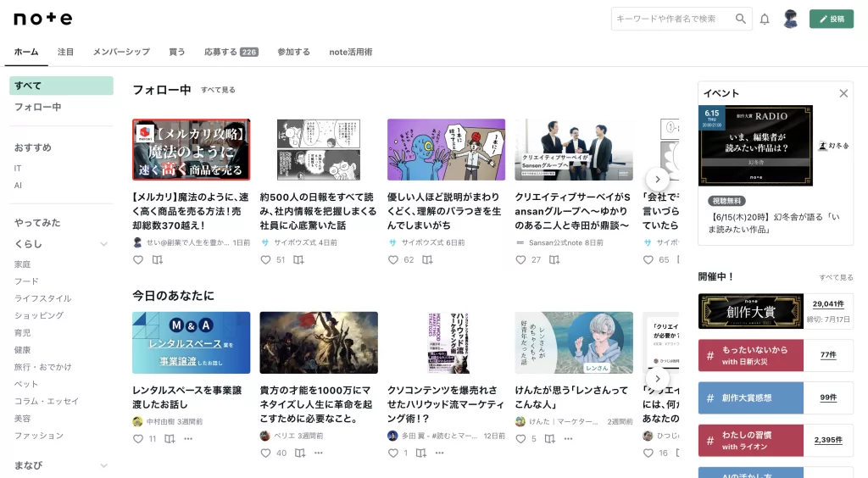Click the search magnifier icon
Image resolution: width=868 pixels, height=478 pixels.
[x=741, y=19]
